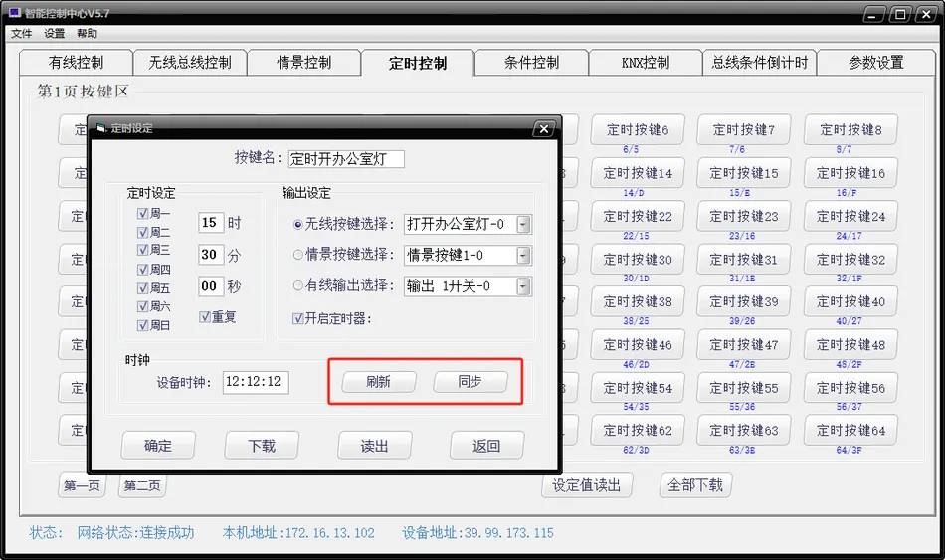This screenshot has width=945, height=560.
Task: Click the app icon in title bar
Action: (x=15, y=12)
